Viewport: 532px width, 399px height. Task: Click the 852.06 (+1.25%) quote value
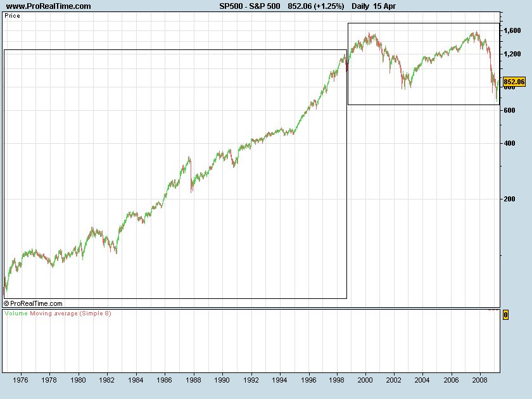(x=316, y=6)
